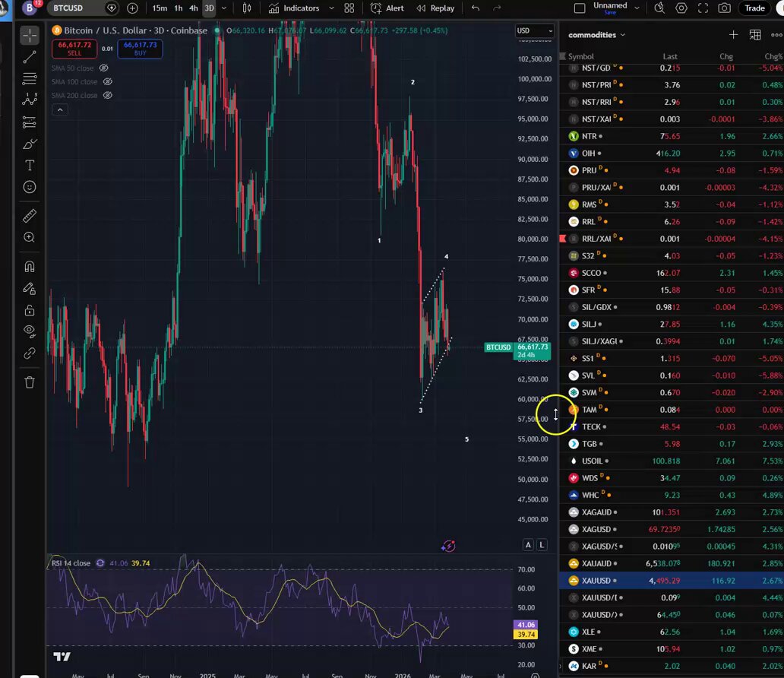The image size is (784, 678).
Task: Select XAGUSD row in watchlist
Action: 672,529
